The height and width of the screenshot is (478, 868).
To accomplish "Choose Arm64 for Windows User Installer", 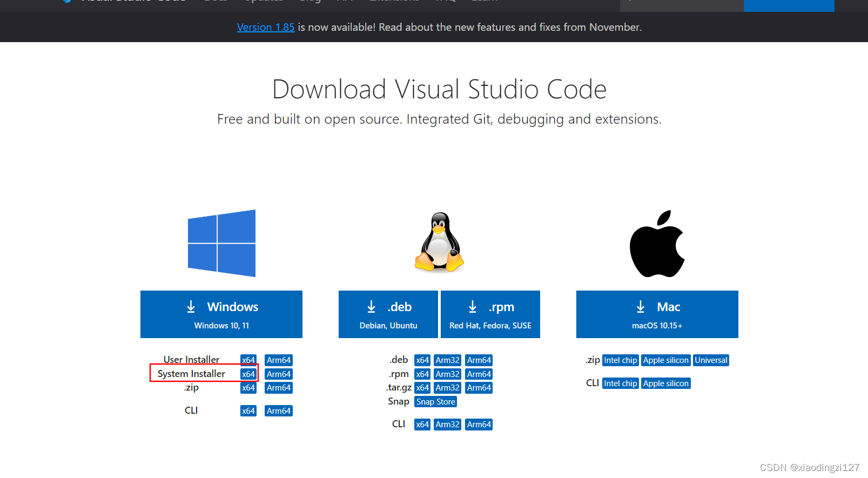I will click(279, 360).
